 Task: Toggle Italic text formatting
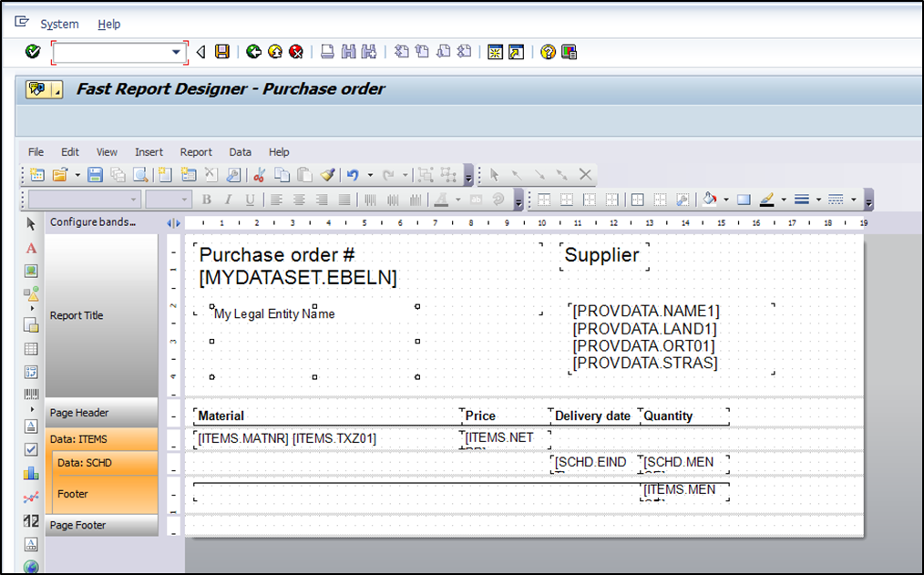pyautogui.click(x=228, y=200)
